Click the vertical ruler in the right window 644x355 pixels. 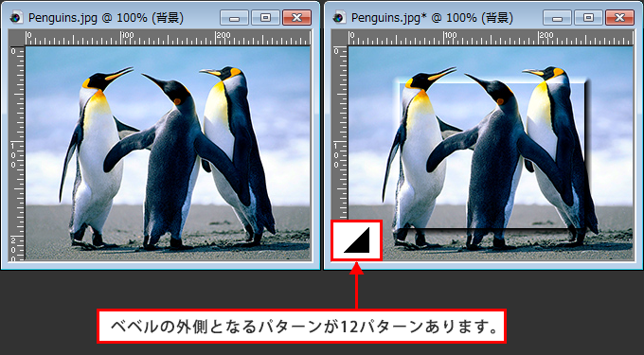pyautogui.click(x=340, y=133)
